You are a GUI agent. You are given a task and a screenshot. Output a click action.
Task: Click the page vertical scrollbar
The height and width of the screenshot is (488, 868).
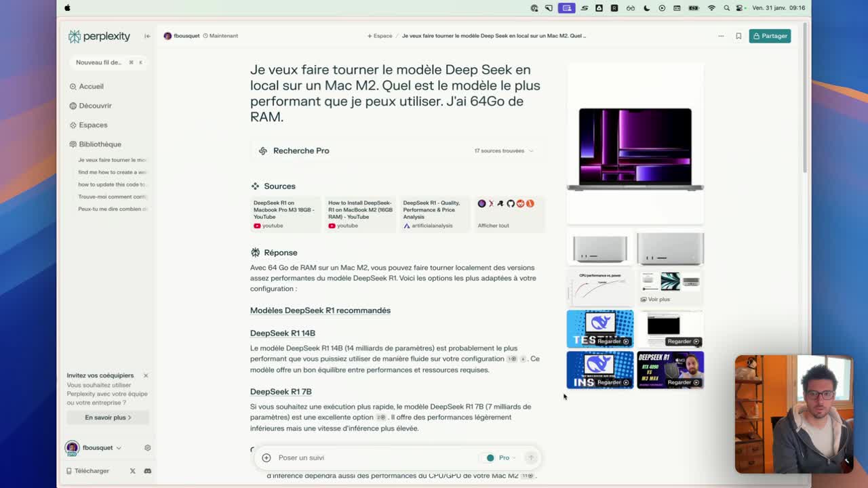(x=805, y=98)
